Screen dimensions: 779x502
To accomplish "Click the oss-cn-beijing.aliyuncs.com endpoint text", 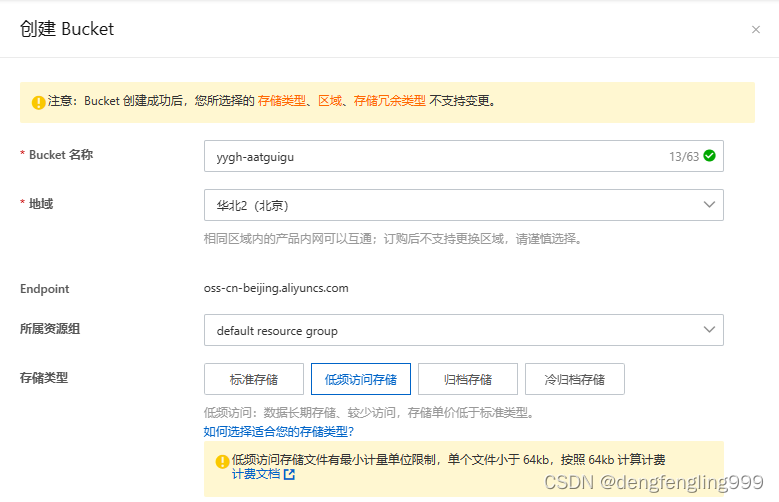I will [x=276, y=288].
